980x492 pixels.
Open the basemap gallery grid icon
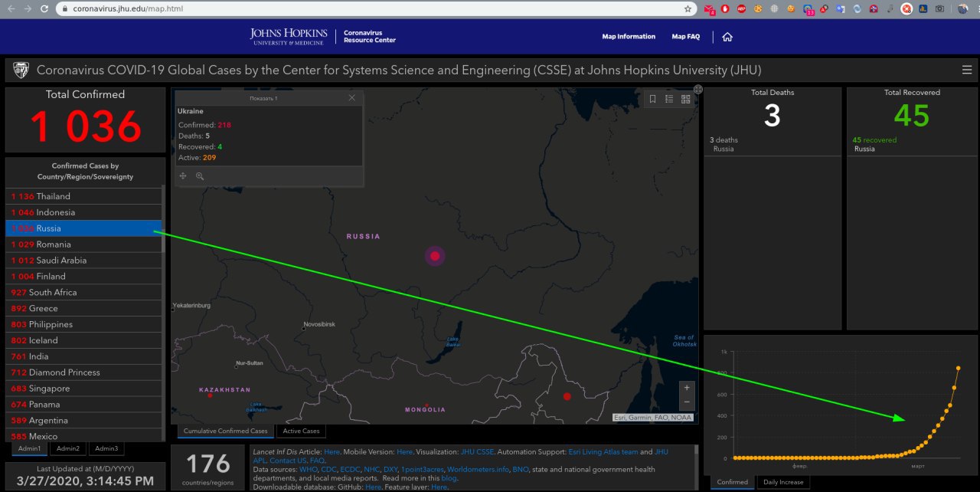[686, 99]
